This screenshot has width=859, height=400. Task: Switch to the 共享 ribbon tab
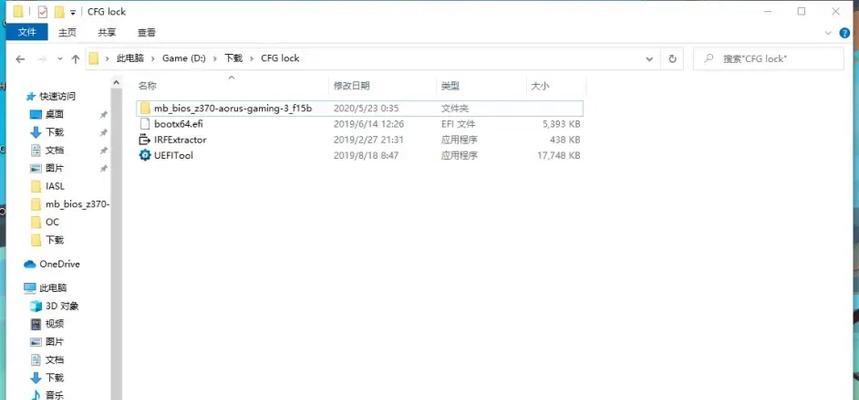click(x=107, y=32)
